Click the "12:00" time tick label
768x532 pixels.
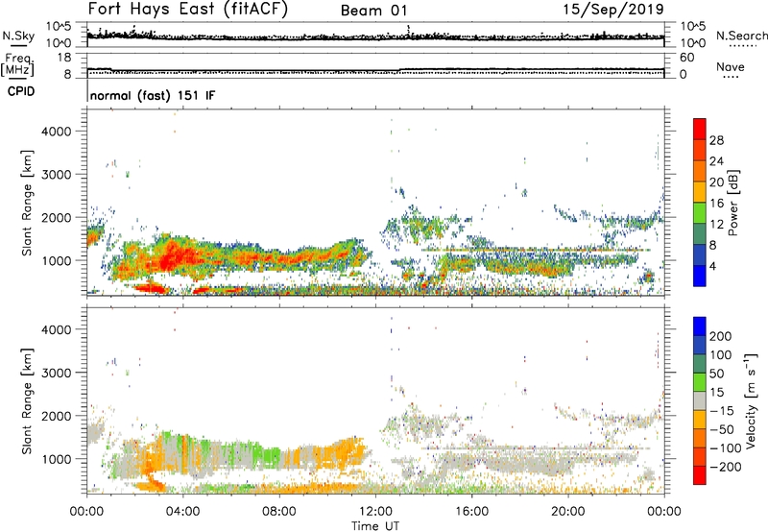click(x=375, y=512)
